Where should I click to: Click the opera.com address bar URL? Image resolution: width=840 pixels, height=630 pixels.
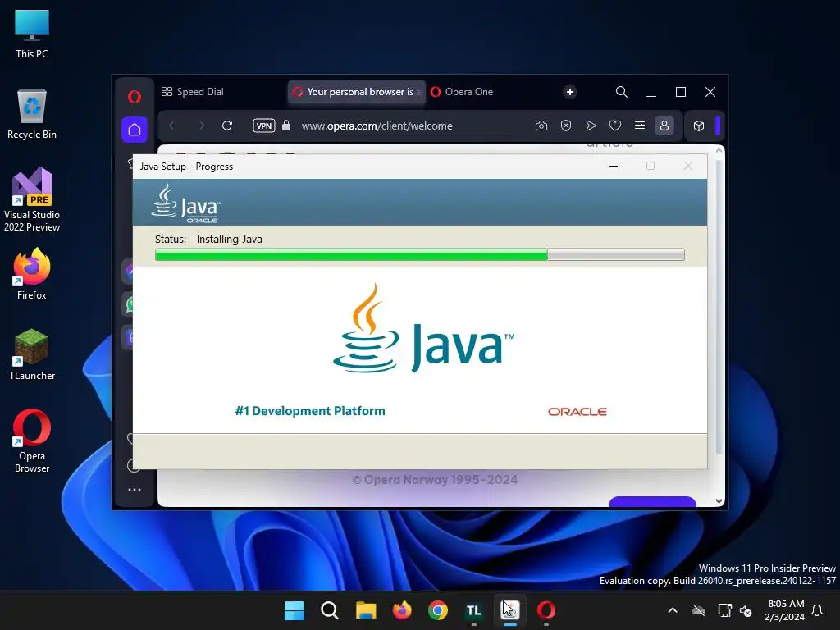pos(377,126)
